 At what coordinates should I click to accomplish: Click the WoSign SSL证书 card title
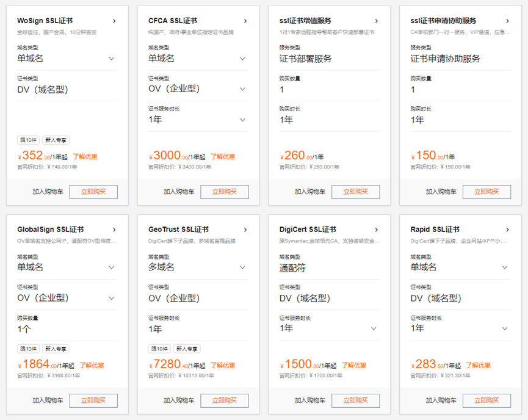coord(45,21)
